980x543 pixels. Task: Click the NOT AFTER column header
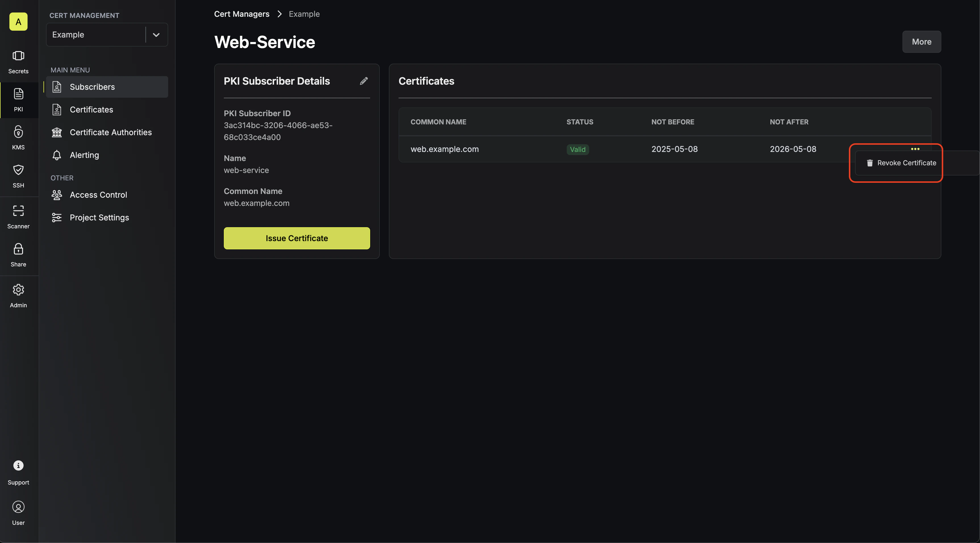789,122
